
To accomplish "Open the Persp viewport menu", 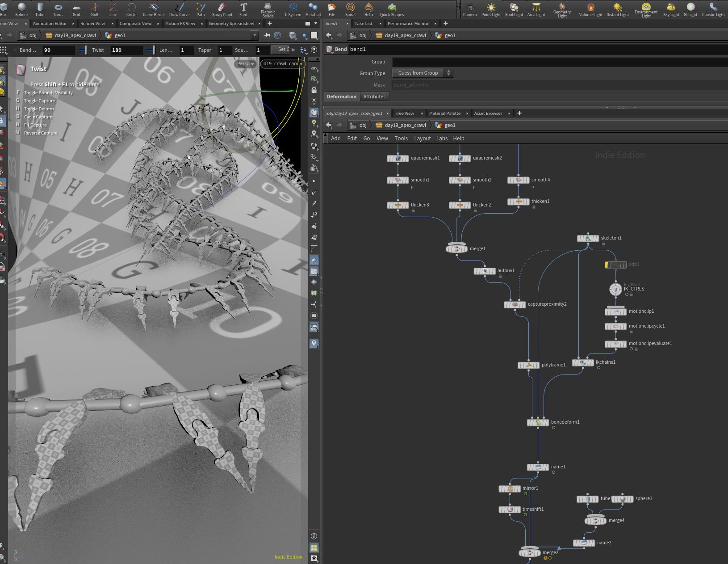I will pyautogui.click(x=245, y=64).
